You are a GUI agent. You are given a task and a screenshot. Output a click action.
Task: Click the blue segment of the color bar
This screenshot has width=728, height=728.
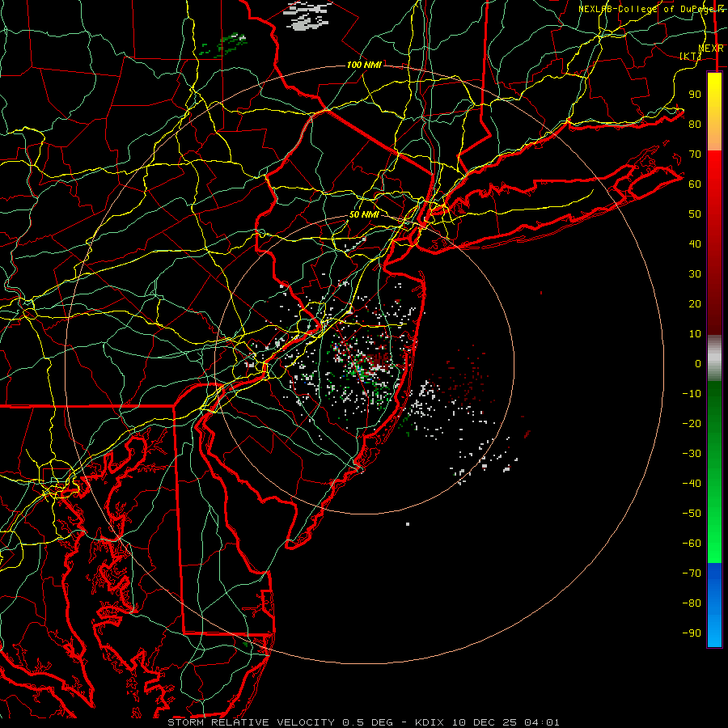pos(714,604)
